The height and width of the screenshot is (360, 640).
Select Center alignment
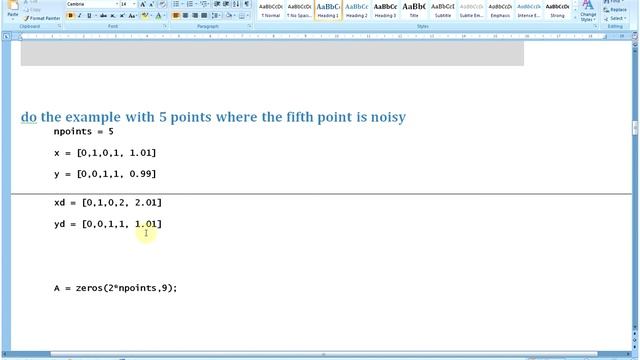click(185, 16)
